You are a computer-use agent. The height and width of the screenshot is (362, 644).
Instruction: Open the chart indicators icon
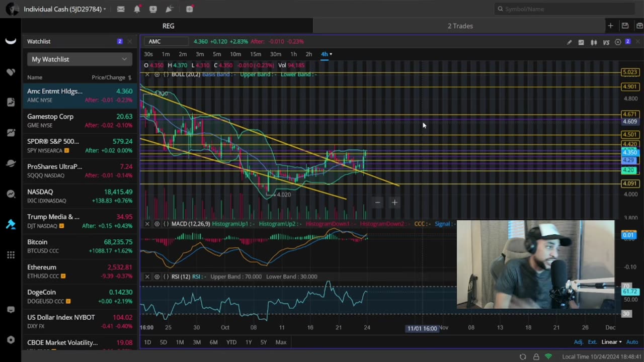pos(581,42)
